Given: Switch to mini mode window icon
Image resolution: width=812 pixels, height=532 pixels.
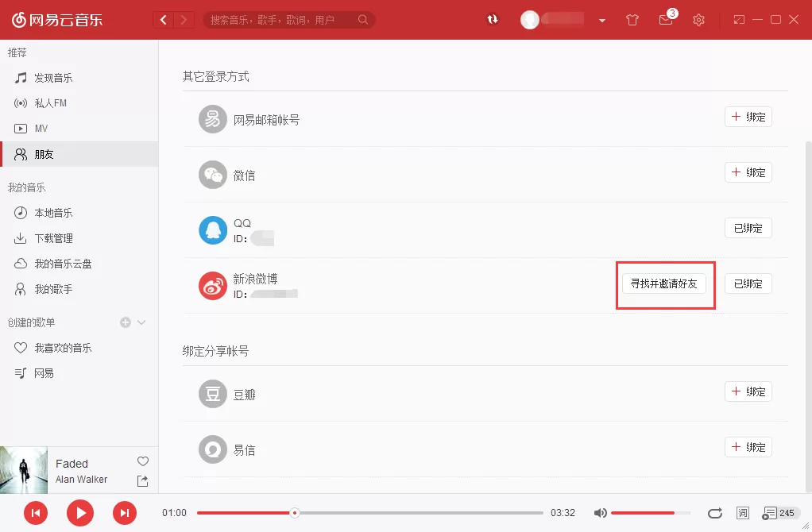Looking at the screenshot, I should [739, 20].
